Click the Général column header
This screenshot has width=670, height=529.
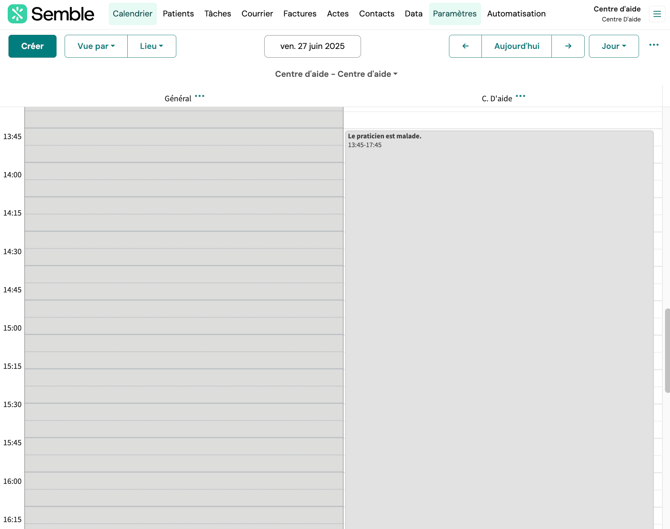click(178, 99)
